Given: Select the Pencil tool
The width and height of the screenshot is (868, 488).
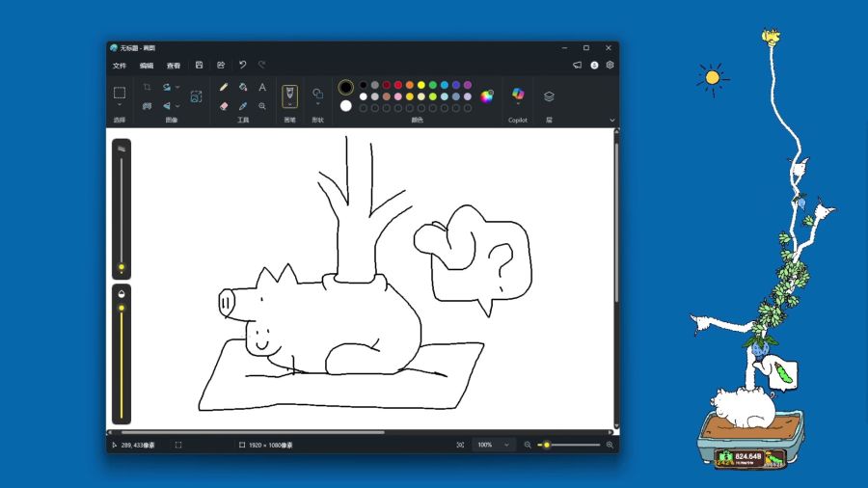Looking at the screenshot, I should (224, 87).
